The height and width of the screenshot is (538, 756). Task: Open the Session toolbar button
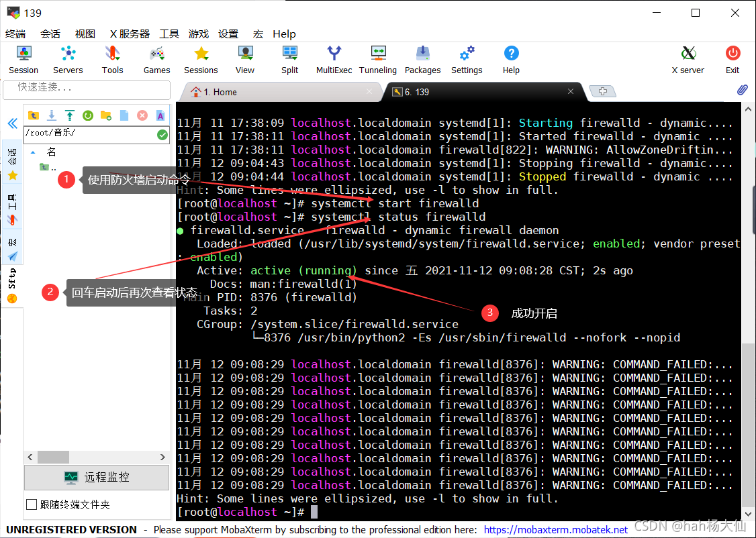tap(23, 60)
